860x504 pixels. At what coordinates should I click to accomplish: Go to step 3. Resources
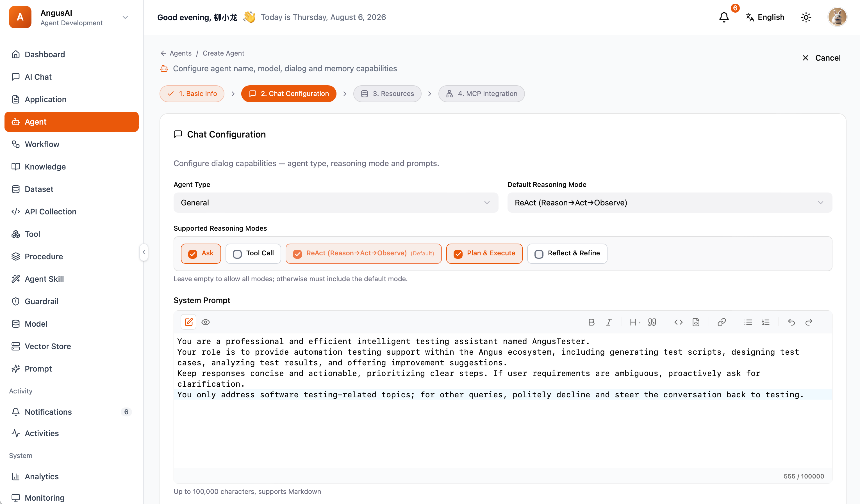[x=387, y=94]
